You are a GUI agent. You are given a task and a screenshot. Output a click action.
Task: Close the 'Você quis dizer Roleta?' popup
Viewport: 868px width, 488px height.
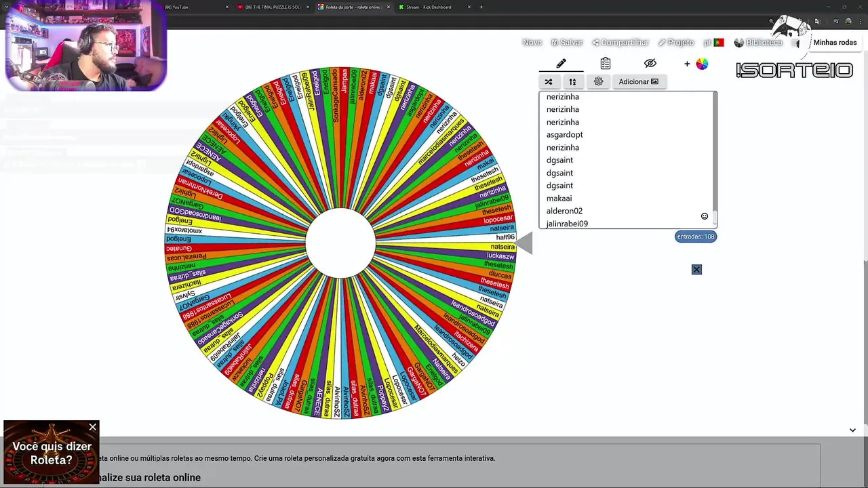click(x=93, y=427)
